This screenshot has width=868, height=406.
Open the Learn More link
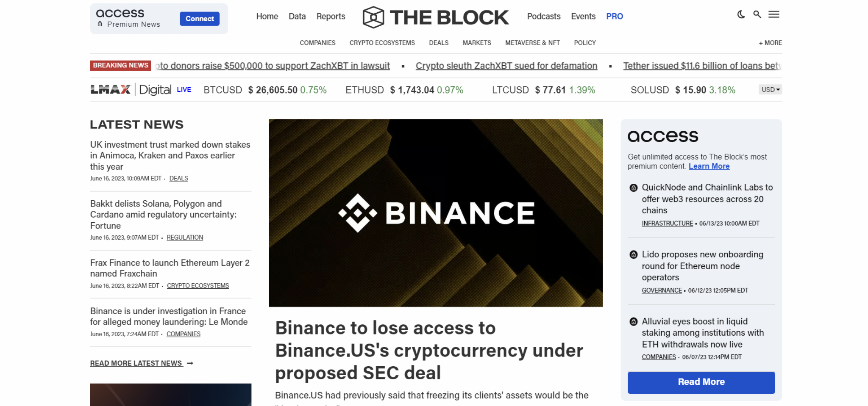point(709,166)
